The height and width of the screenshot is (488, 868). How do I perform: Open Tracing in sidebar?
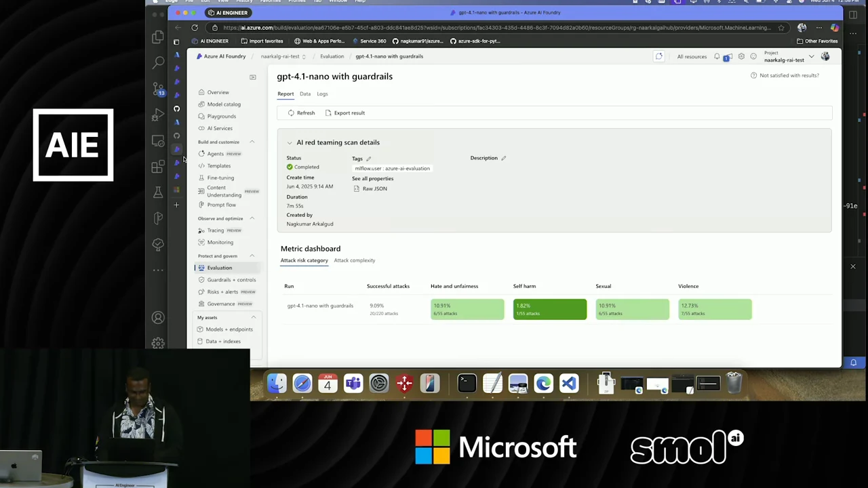coord(219,230)
